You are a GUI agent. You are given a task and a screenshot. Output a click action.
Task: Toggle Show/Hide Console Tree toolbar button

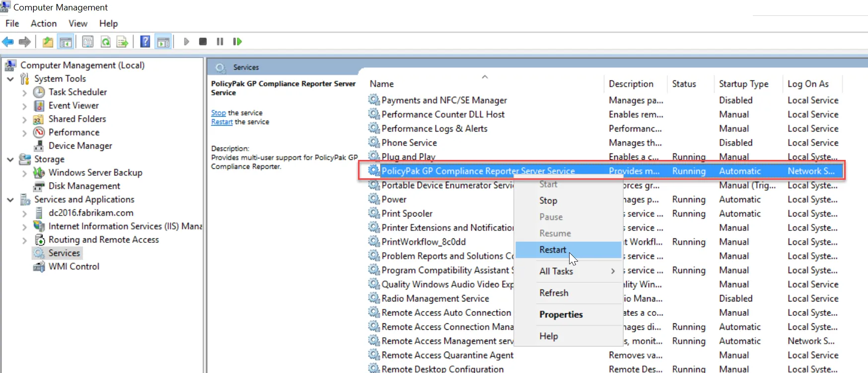(x=66, y=42)
